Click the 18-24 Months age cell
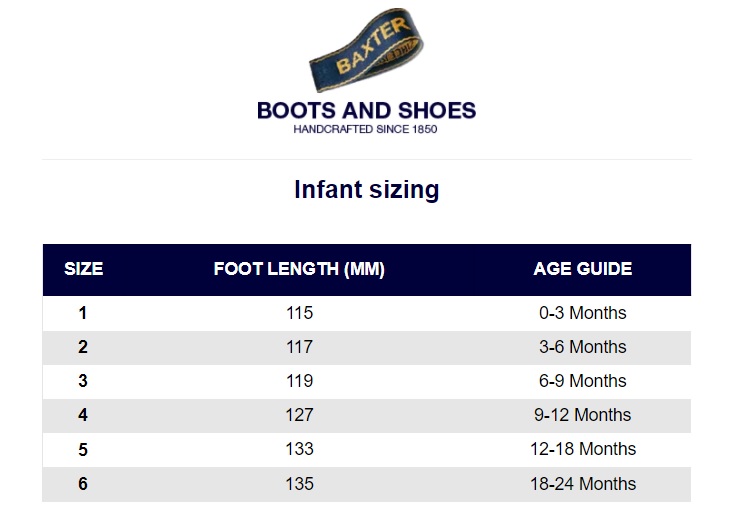 coord(583,484)
